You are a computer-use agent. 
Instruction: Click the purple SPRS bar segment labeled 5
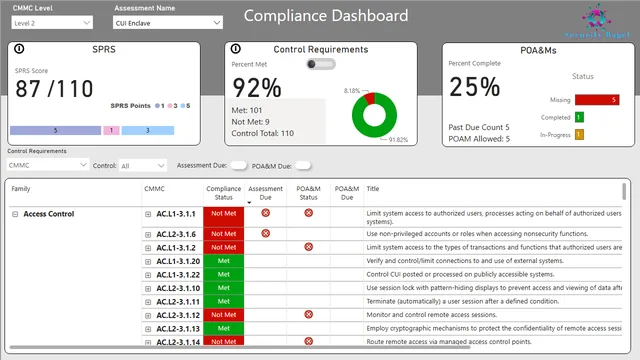(56, 130)
